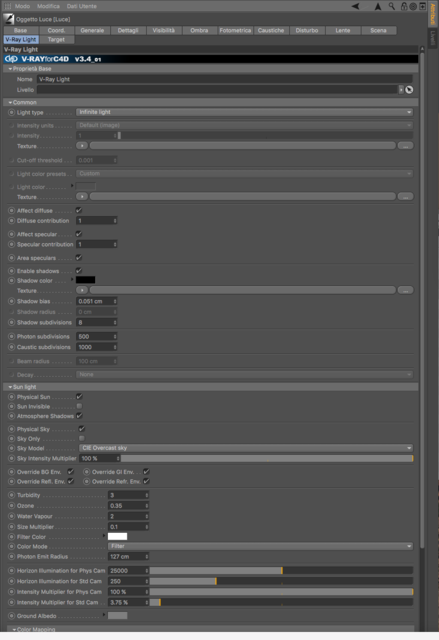Click the keyframe circle beside Turbidity
Image resolution: width=439 pixels, height=640 pixels.
tap(11, 495)
